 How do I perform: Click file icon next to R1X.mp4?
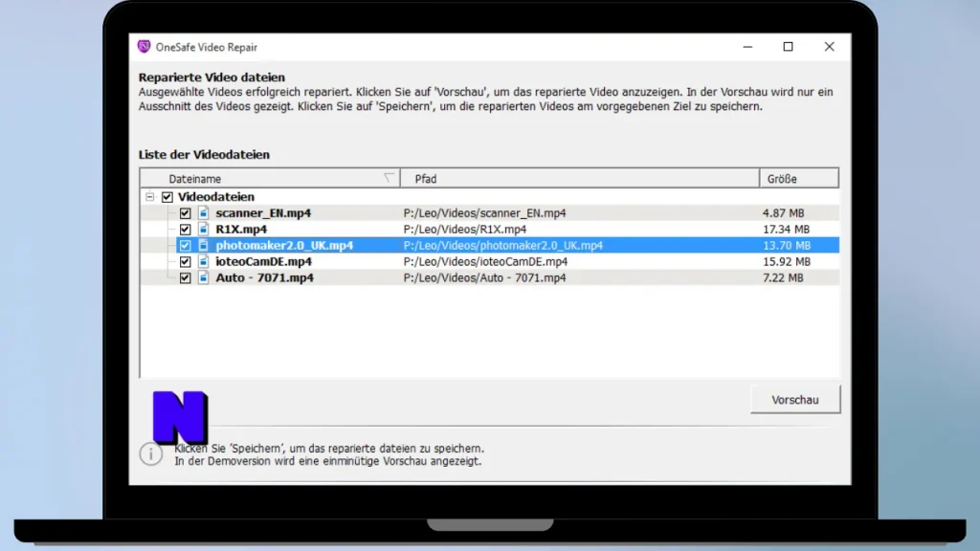(x=203, y=230)
